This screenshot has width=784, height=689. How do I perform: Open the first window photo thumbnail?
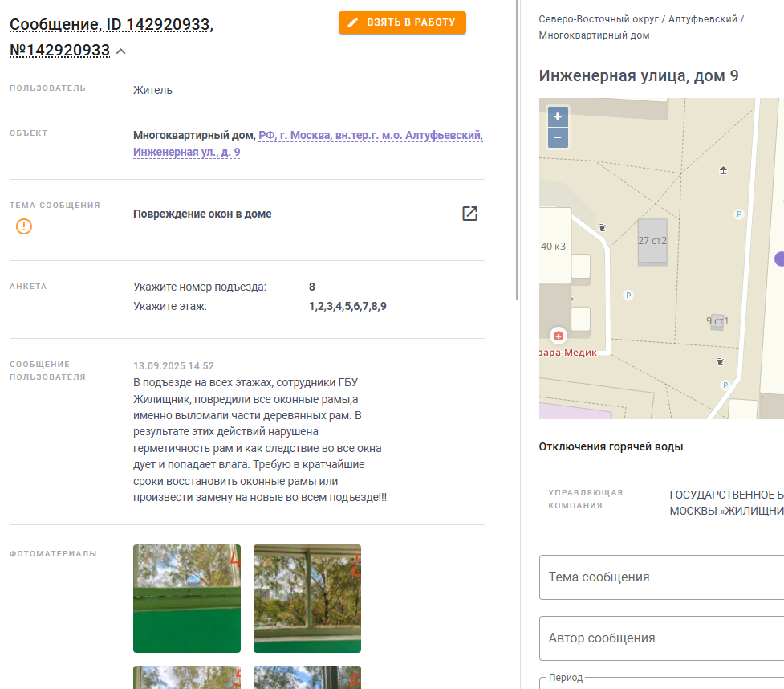[x=186, y=598]
